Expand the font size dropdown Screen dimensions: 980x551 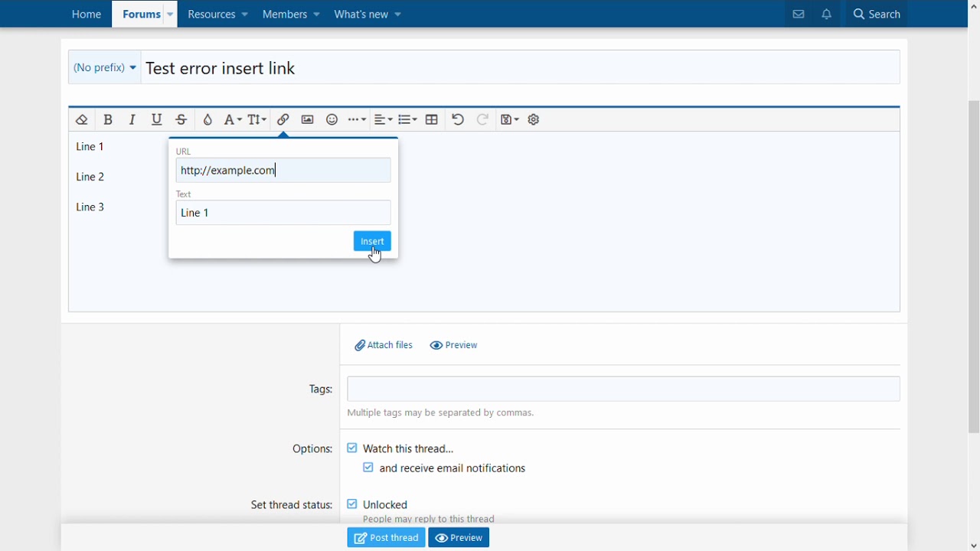coord(256,120)
